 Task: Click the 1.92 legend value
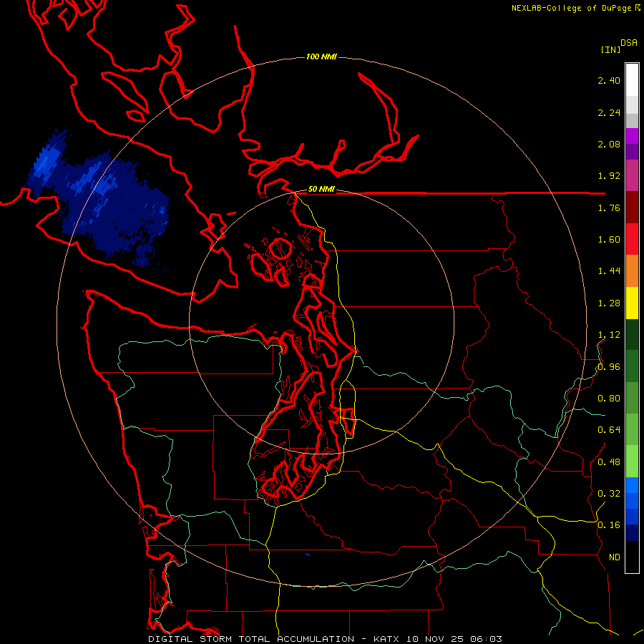pyautogui.click(x=609, y=176)
